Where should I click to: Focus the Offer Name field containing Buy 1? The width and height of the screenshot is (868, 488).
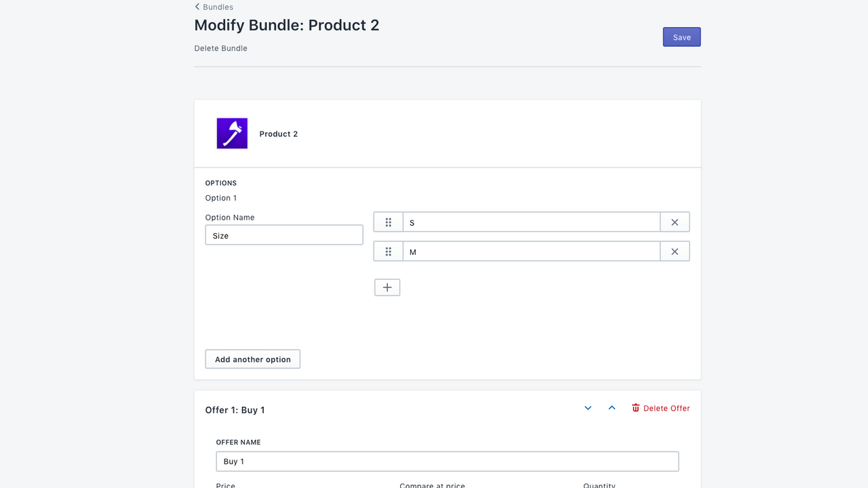447,461
